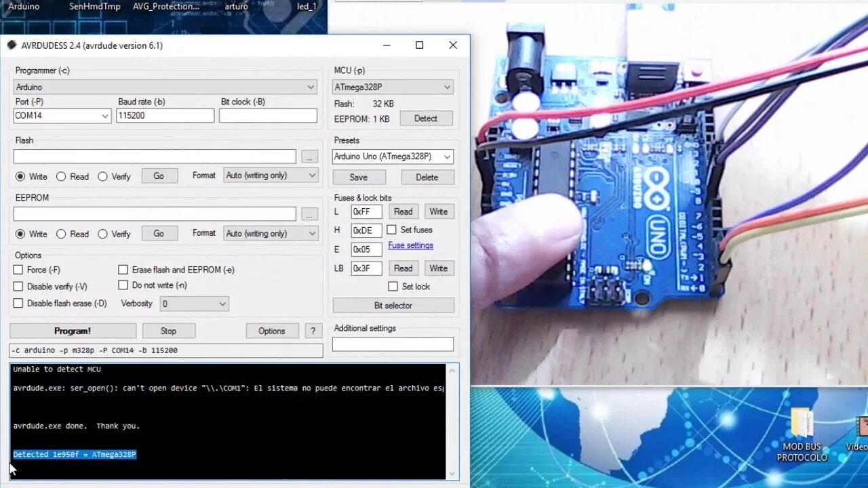
Task: Click the Baud rate field showing 115200
Action: [165, 116]
